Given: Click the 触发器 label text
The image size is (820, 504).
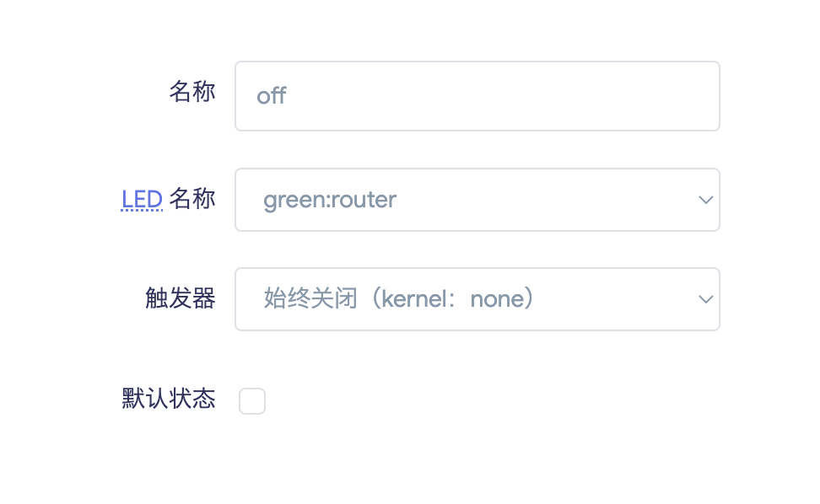Looking at the screenshot, I should (x=181, y=298).
